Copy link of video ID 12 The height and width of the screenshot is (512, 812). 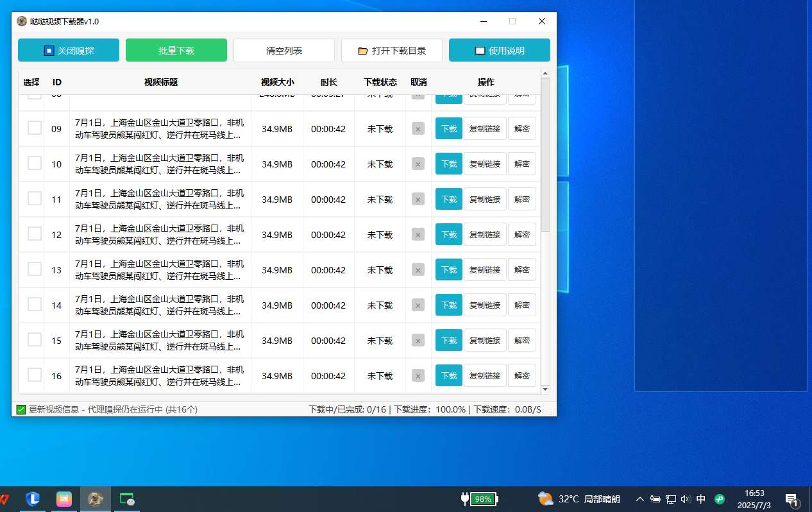pyautogui.click(x=485, y=234)
